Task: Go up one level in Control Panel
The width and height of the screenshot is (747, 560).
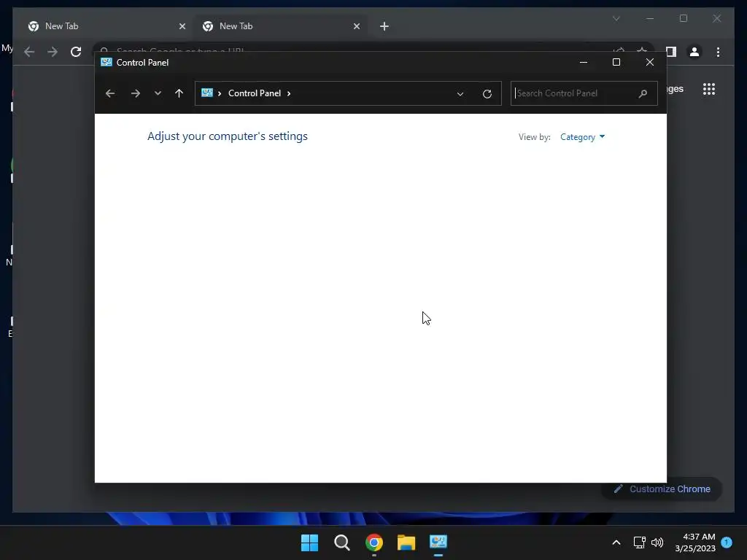Action: (x=179, y=93)
